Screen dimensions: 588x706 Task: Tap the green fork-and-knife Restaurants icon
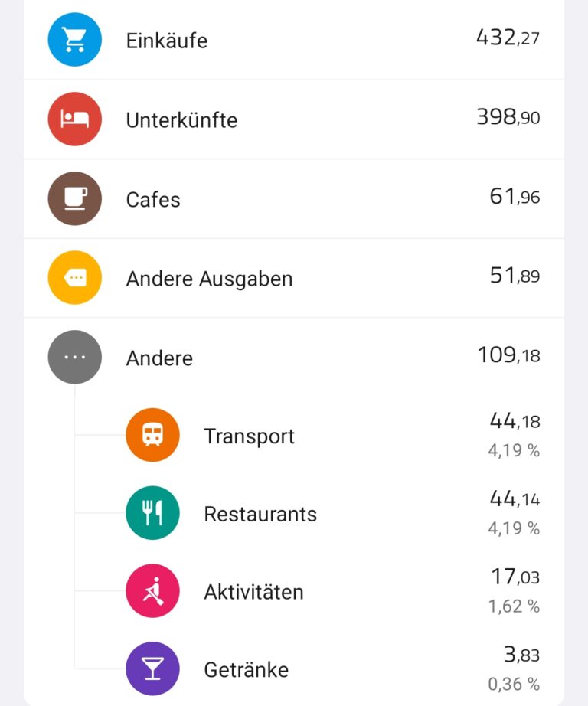pos(152,513)
